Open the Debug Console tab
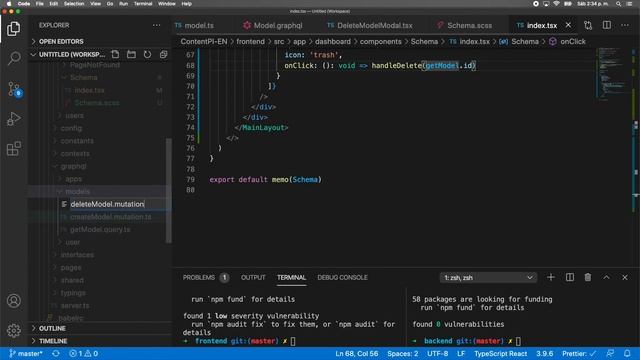Viewport: 640px width, 360px height. 342,278
